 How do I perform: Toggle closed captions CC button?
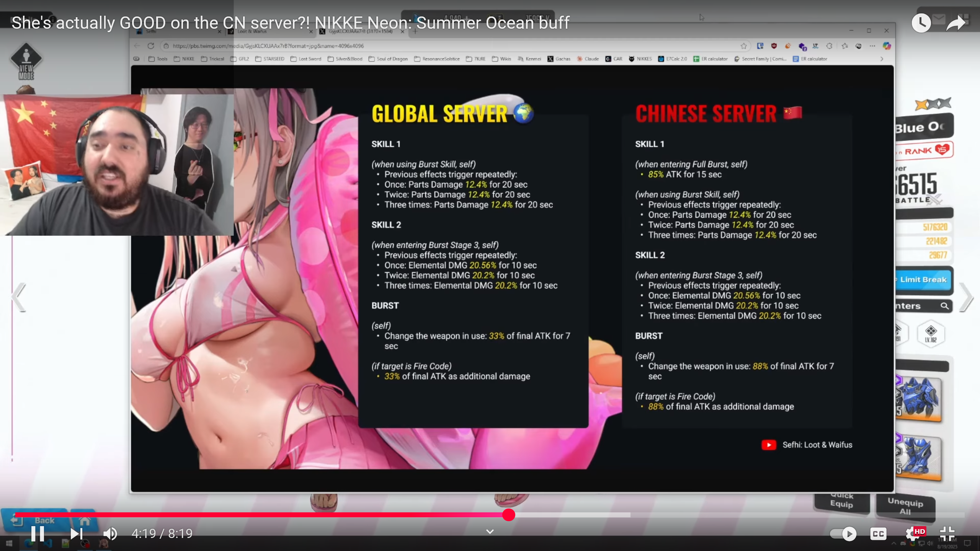pos(878,533)
